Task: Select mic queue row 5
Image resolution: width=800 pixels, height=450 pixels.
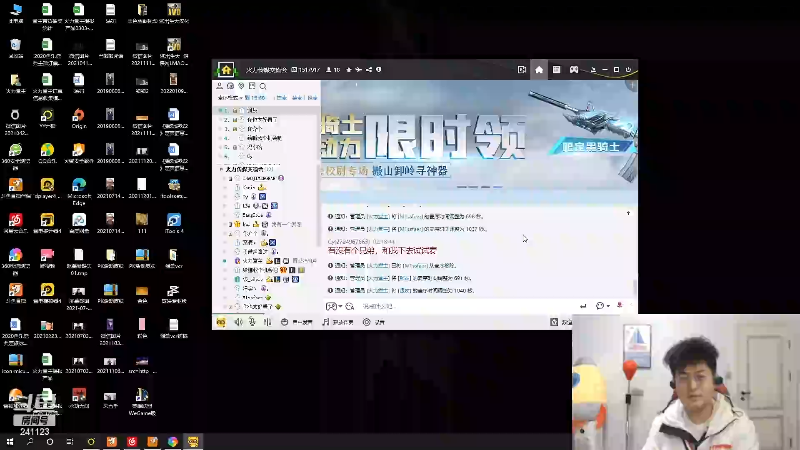Action: coord(267,147)
